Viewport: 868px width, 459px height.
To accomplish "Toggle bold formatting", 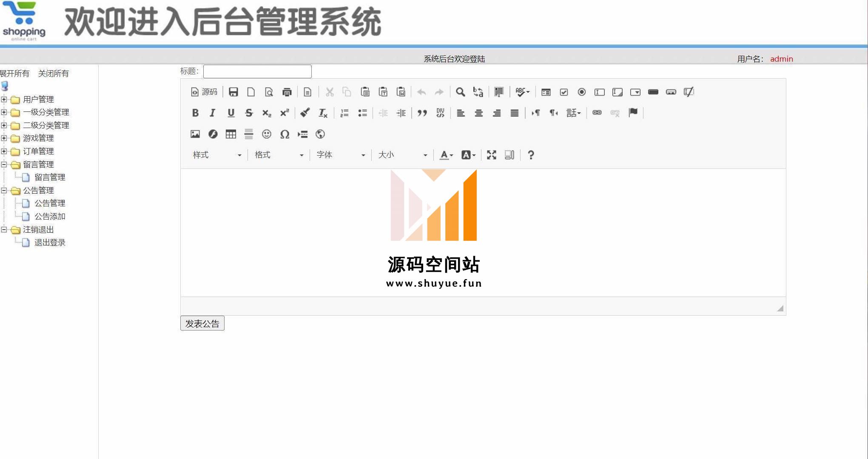I will (195, 113).
